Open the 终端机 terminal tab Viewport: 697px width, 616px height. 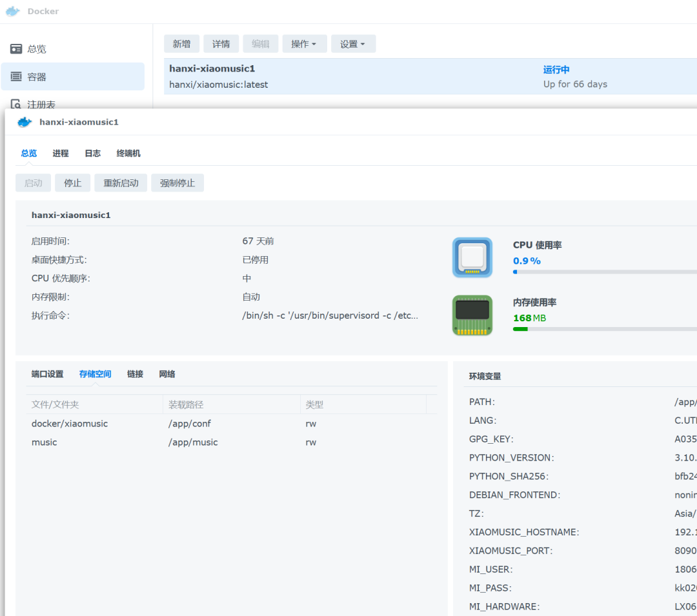pos(128,154)
